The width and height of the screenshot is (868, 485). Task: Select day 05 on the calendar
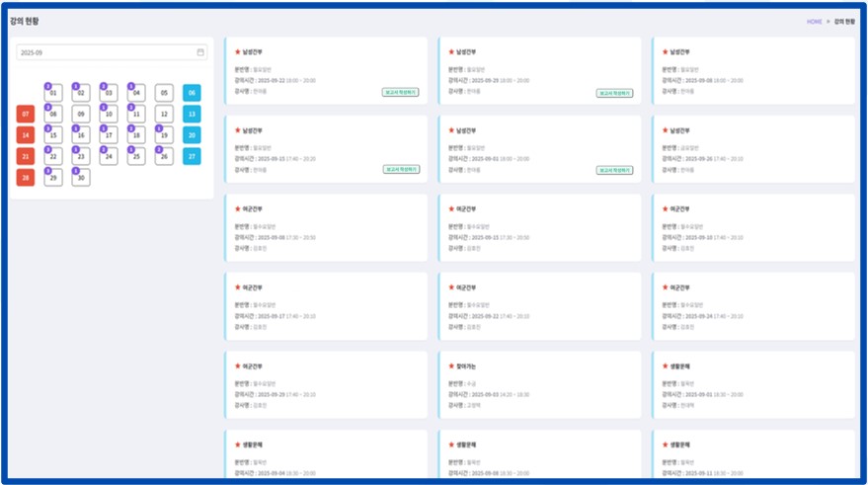(164, 93)
